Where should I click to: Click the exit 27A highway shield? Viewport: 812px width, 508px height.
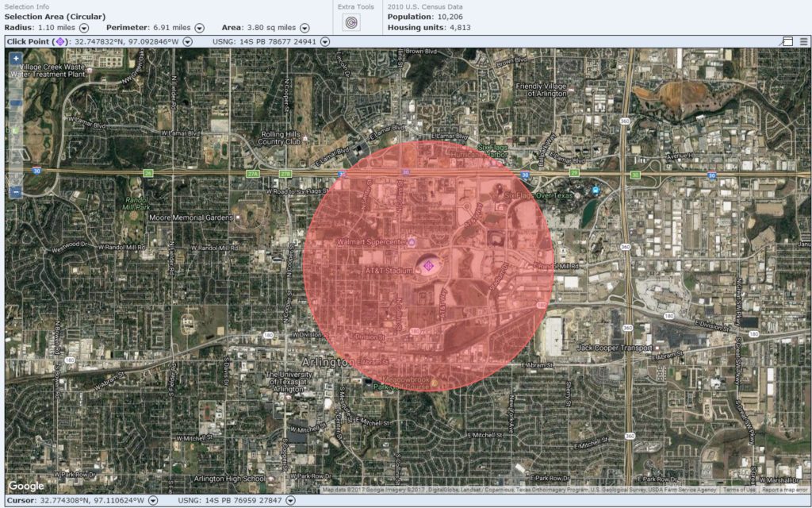[x=252, y=174]
